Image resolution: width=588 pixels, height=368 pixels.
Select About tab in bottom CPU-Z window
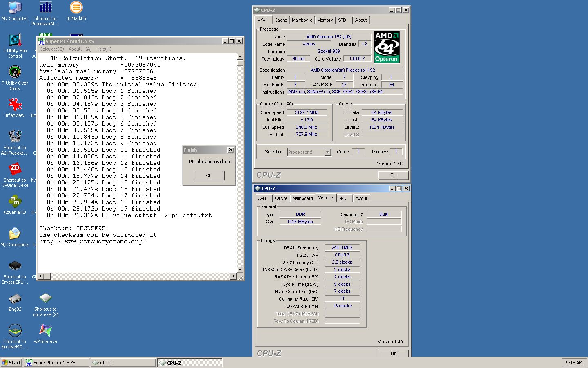pyautogui.click(x=361, y=198)
